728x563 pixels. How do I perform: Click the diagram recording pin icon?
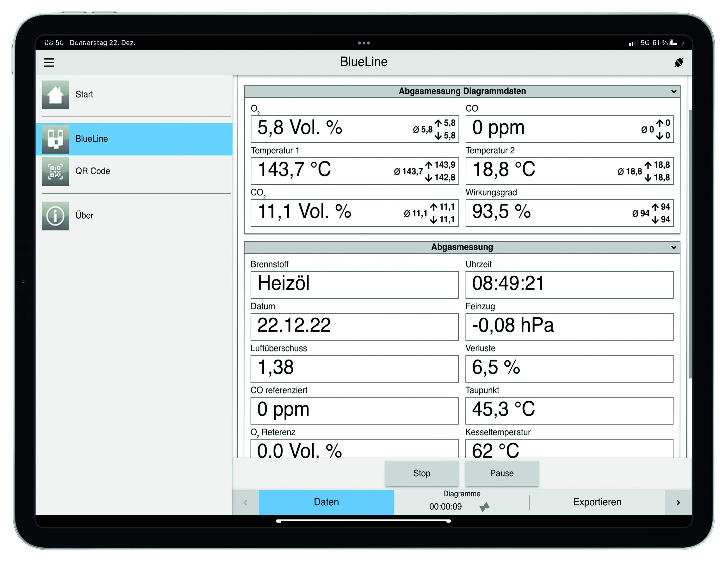[484, 507]
